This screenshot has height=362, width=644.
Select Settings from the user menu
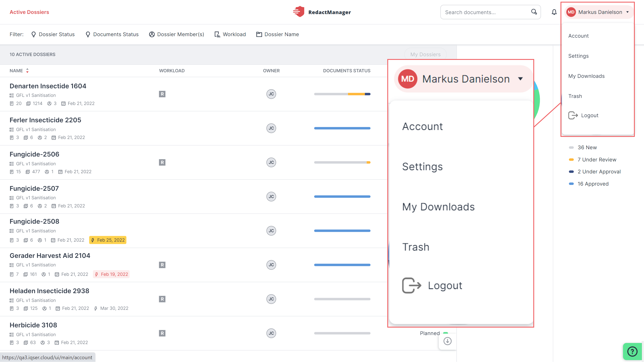click(x=578, y=56)
